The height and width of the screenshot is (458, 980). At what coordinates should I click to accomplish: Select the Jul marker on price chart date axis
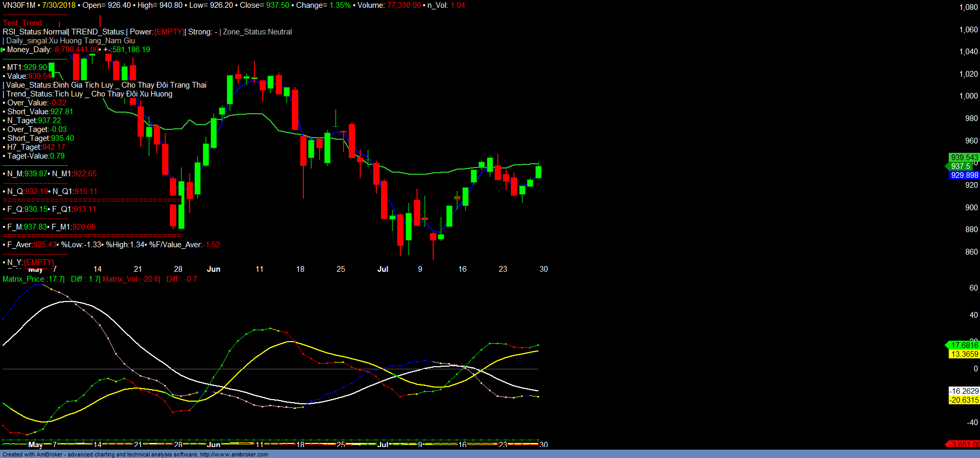point(383,269)
